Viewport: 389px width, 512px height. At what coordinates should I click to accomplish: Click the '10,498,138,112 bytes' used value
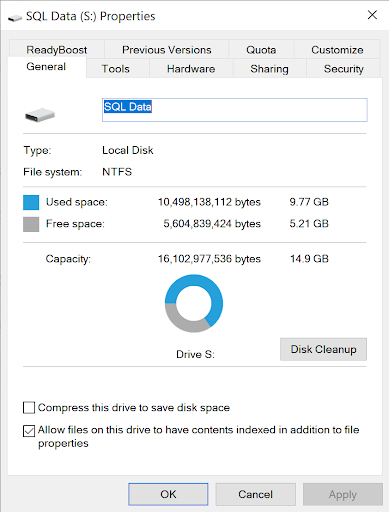(x=209, y=202)
